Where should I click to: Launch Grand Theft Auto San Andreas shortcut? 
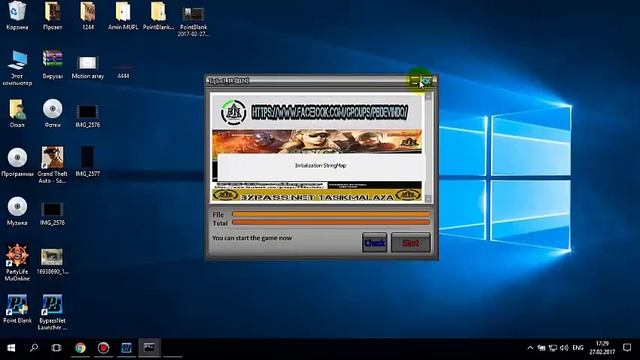(x=53, y=165)
